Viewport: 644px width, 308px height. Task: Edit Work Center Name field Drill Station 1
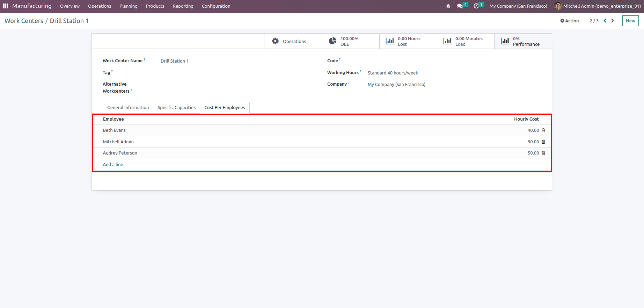[x=237, y=61]
